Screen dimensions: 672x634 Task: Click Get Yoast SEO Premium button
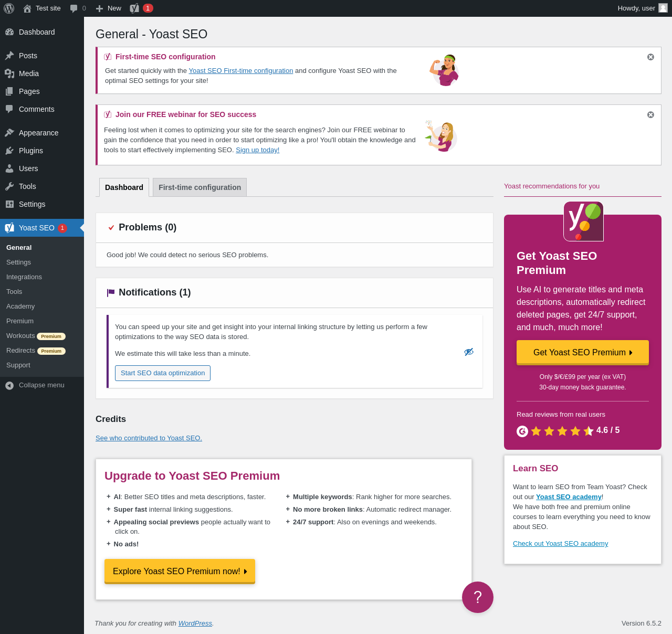(583, 353)
